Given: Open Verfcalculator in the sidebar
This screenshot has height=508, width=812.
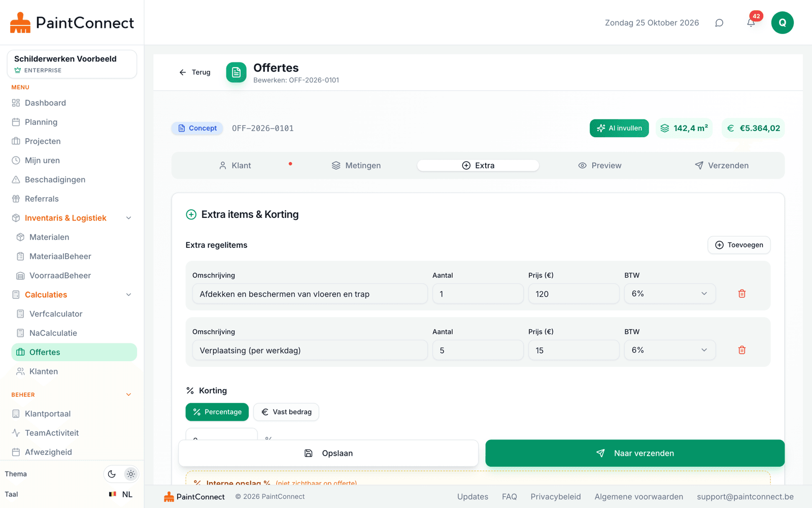Looking at the screenshot, I should pyautogui.click(x=74, y=314).
